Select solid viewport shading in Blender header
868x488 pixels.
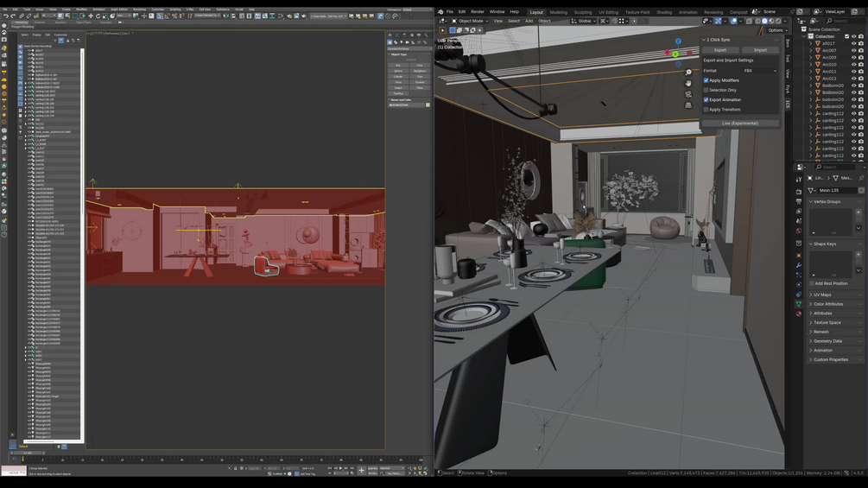coord(764,21)
